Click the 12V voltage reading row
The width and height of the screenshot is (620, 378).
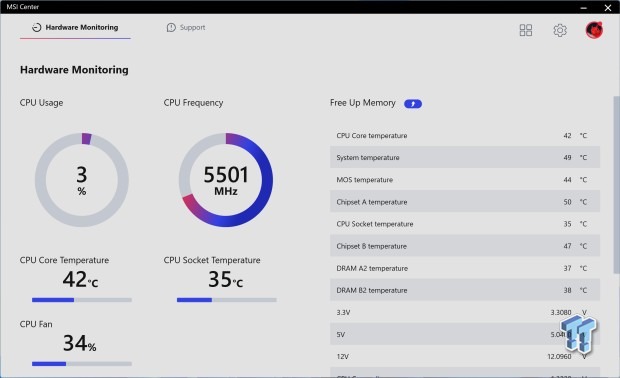point(465,357)
